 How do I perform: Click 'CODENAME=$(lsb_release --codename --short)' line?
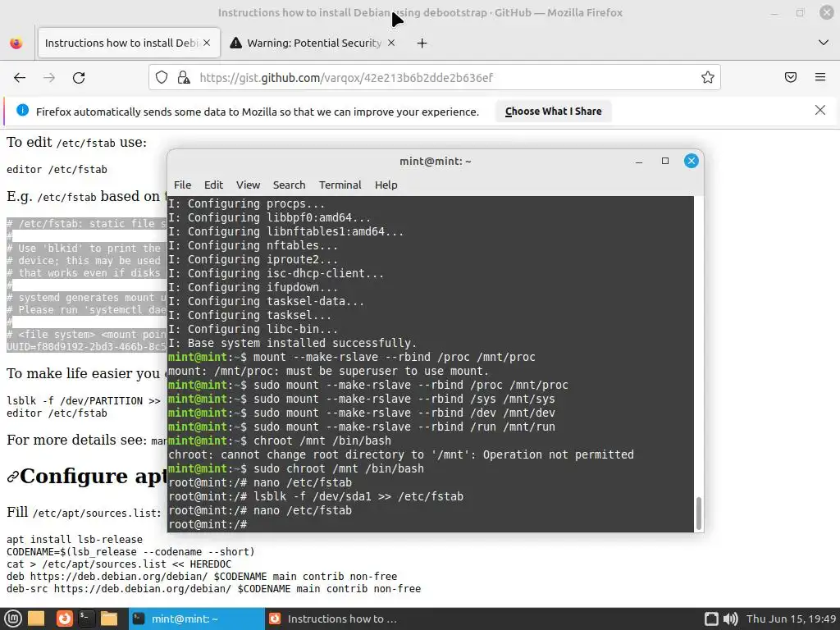pyautogui.click(x=130, y=552)
